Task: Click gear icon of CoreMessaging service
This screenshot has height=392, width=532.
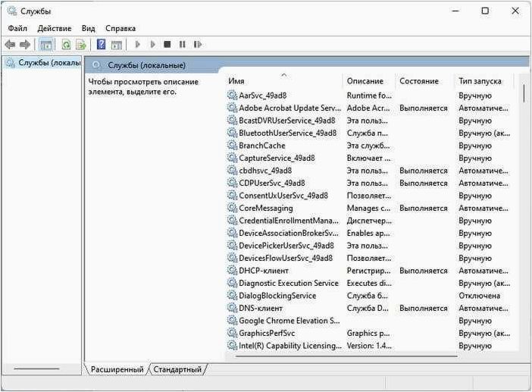Action: tap(233, 208)
